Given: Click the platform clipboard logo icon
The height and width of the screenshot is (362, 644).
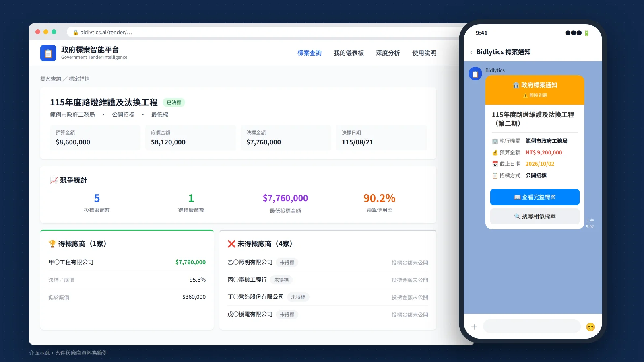Looking at the screenshot, I should (x=48, y=53).
